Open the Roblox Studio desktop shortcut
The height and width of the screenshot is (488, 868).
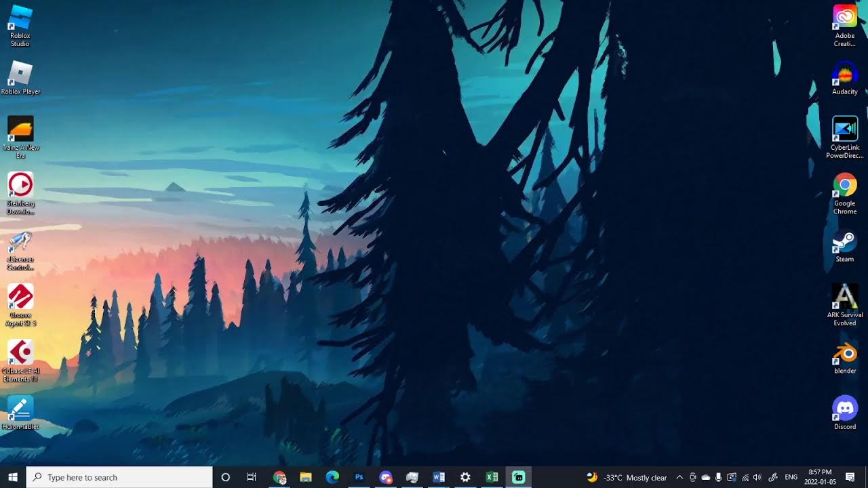pos(20,25)
